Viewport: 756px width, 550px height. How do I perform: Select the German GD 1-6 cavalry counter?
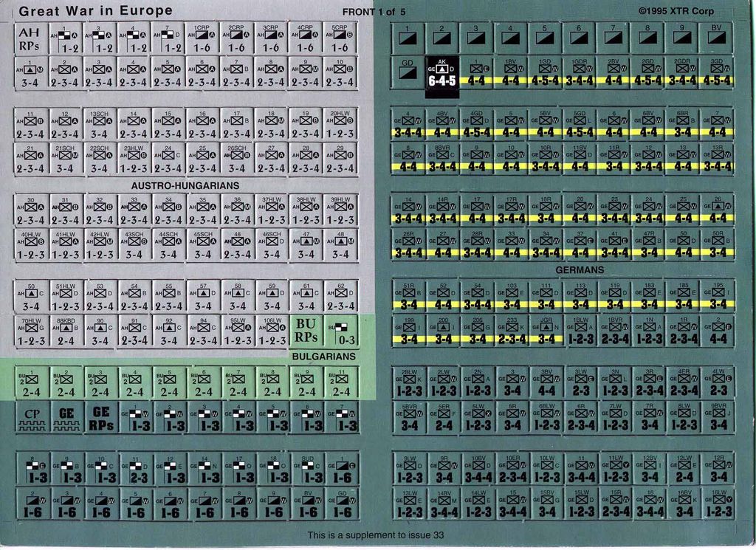tap(342, 504)
